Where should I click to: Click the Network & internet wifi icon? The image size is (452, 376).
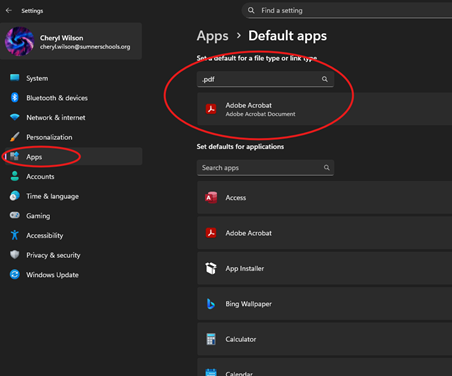coord(15,117)
